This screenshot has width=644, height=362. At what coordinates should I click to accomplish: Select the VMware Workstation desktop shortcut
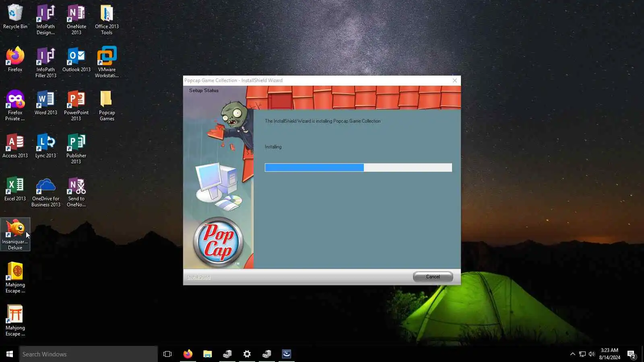click(107, 62)
